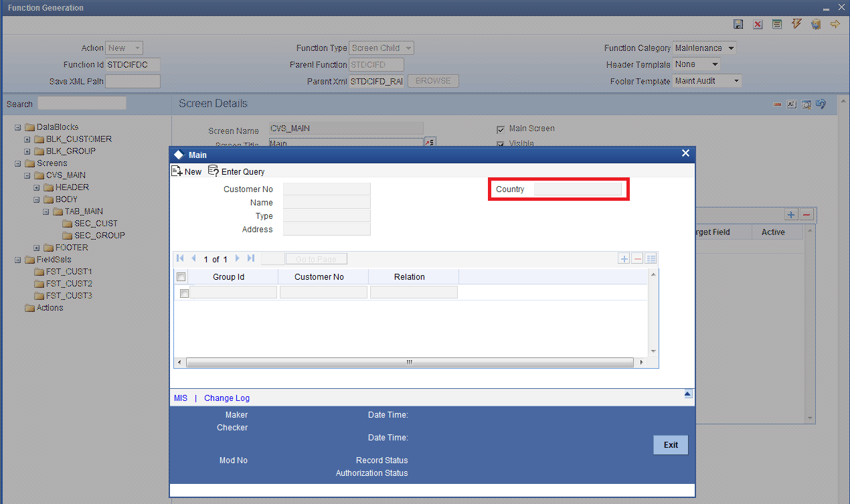Select the Actions tree item
This screenshot has width=850, height=504.
click(50, 308)
